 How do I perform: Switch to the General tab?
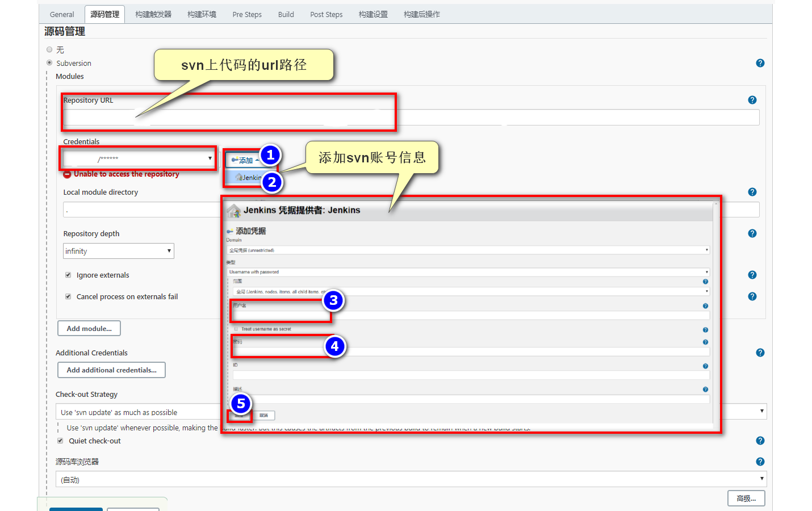click(62, 14)
